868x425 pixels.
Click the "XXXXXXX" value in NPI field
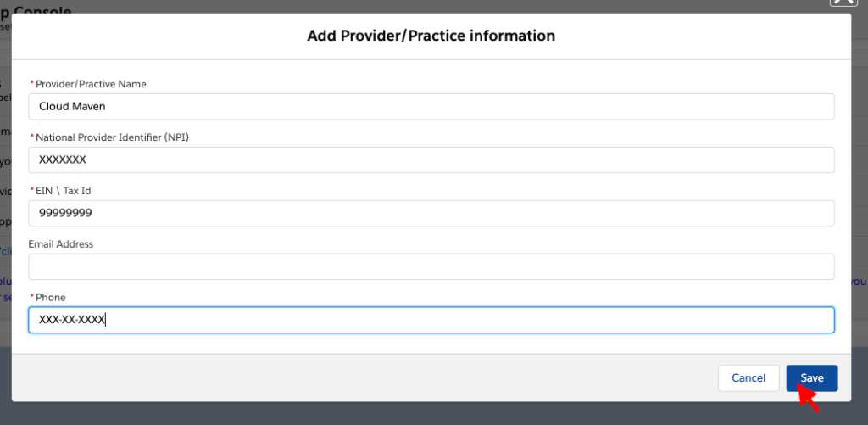(63, 159)
